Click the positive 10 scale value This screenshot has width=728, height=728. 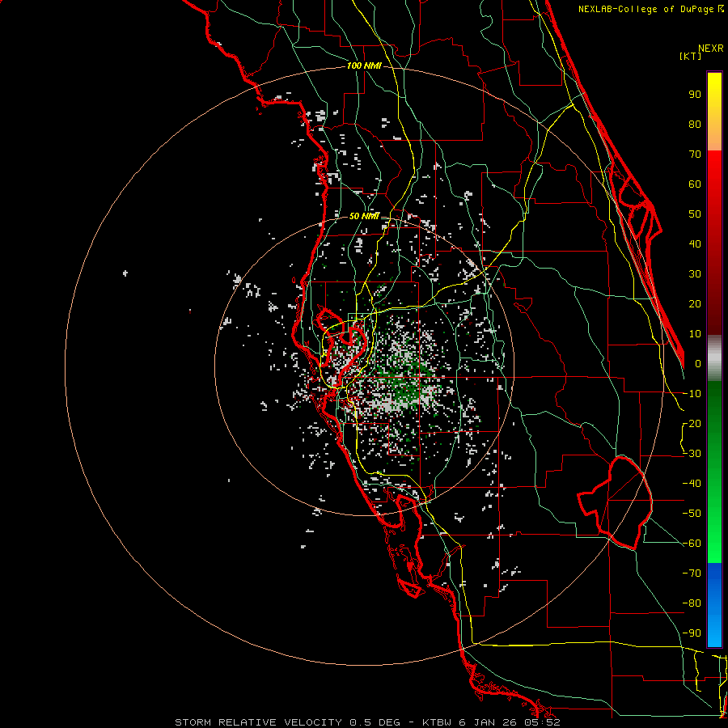coord(695,334)
